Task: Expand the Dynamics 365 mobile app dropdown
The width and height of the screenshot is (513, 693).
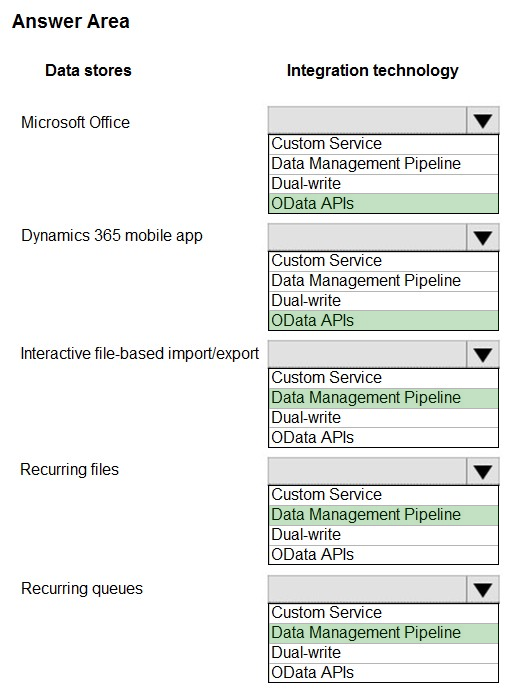Action: pos(483,237)
